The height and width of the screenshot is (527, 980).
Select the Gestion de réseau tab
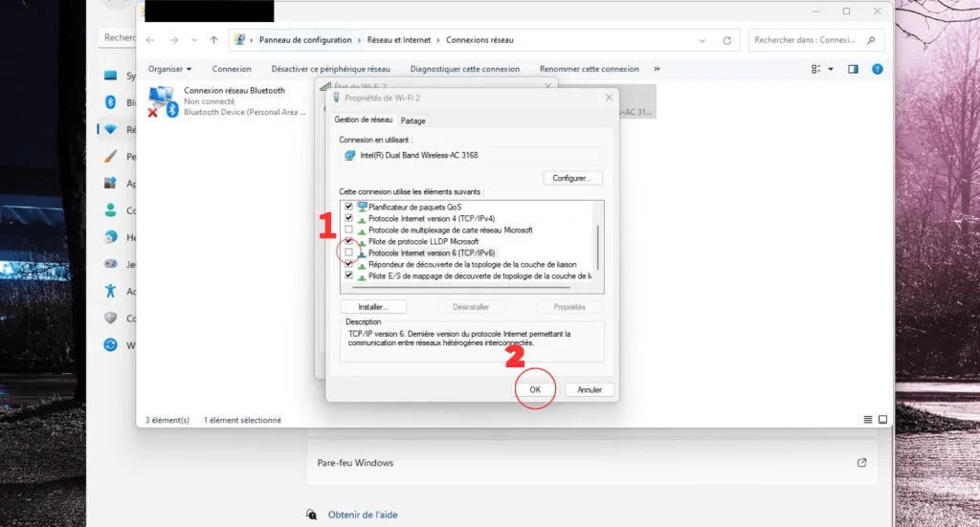[x=363, y=120]
